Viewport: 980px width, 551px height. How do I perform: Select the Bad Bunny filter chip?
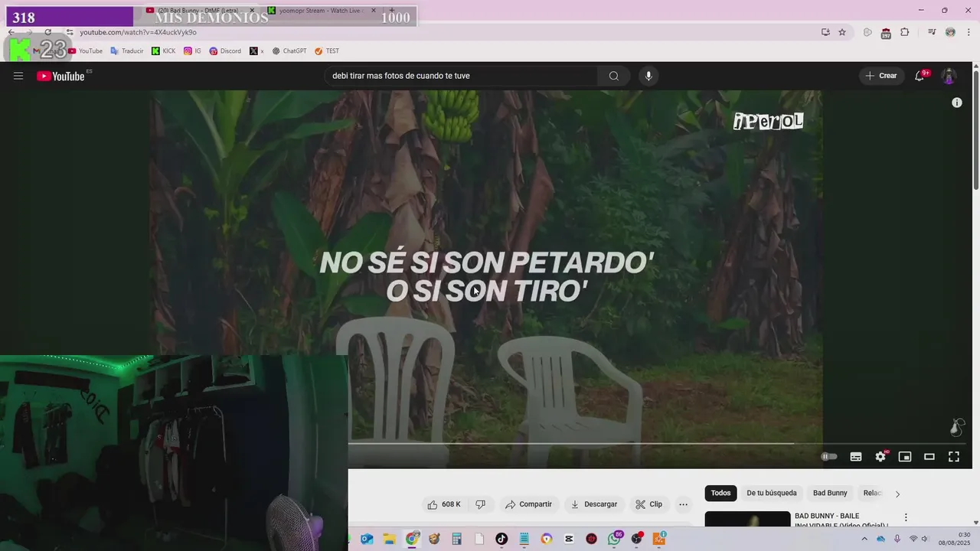(x=830, y=493)
